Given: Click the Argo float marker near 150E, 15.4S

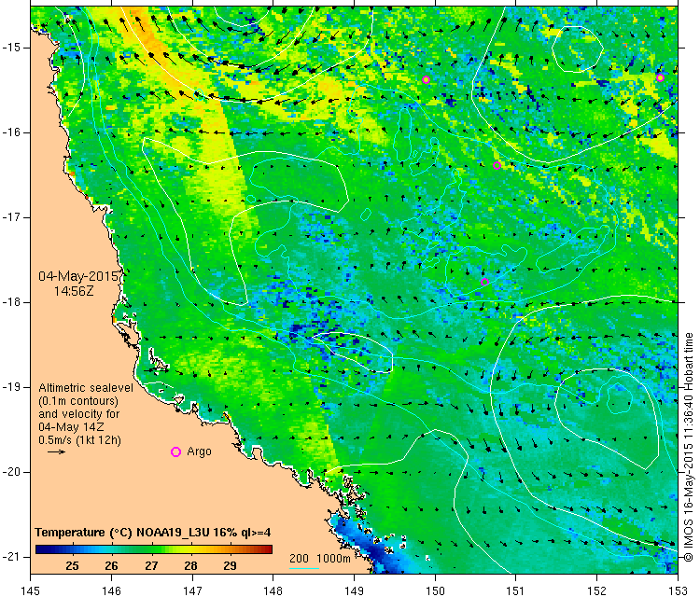Looking at the screenshot, I should [426, 80].
